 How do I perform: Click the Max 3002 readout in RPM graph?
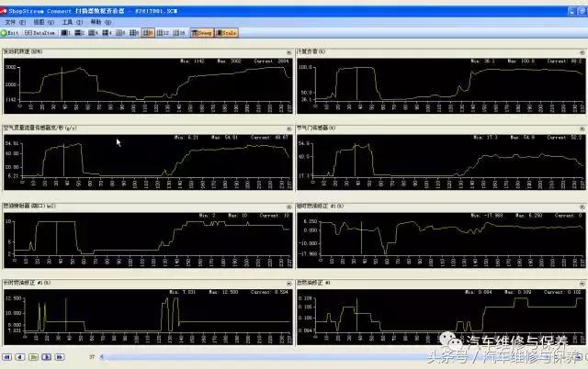[x=229, y=61]
